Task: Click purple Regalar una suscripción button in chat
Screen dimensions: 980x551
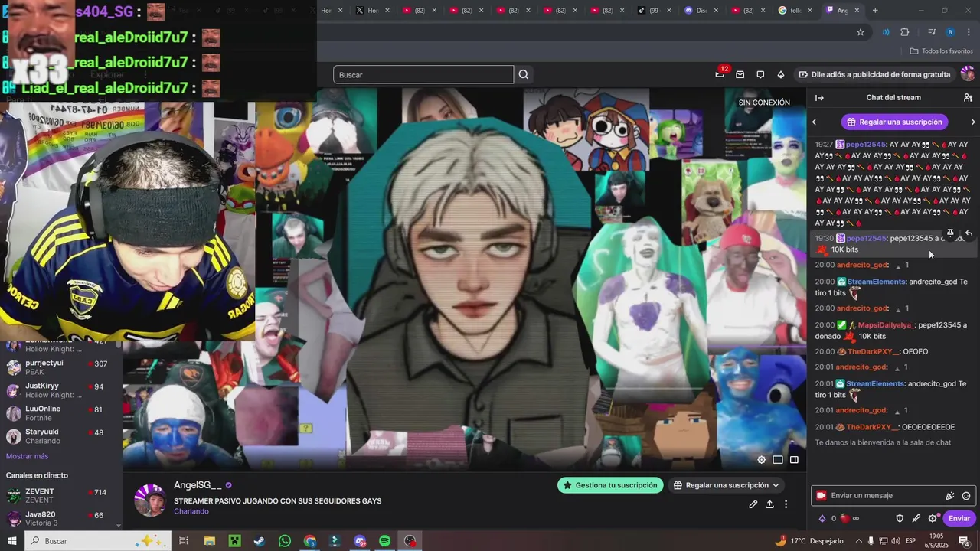Action: click(894, 122)
